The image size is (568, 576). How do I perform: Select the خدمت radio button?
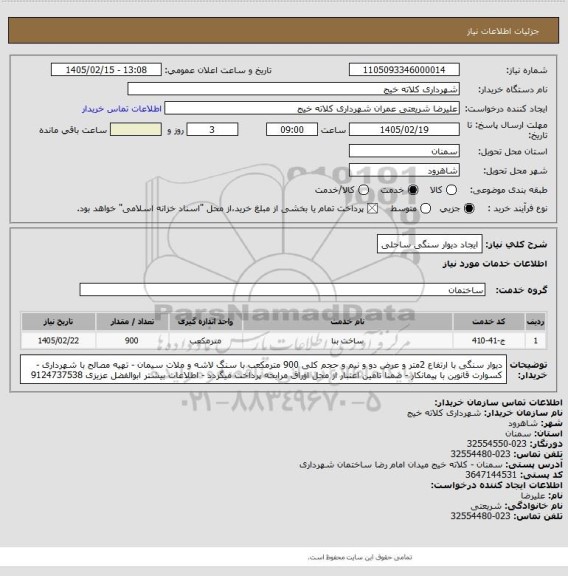413,190
